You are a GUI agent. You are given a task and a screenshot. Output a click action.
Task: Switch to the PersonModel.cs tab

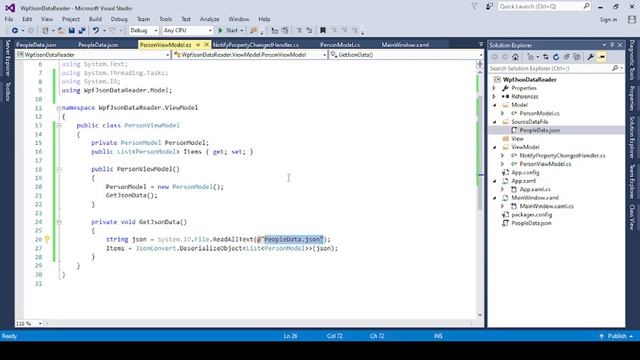(x=340, y=45)
